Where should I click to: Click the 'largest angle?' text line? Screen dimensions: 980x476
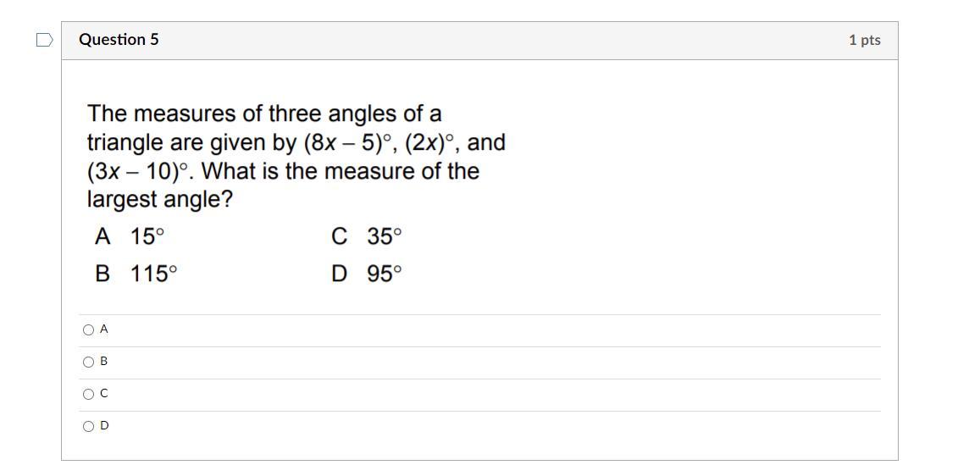159,200
